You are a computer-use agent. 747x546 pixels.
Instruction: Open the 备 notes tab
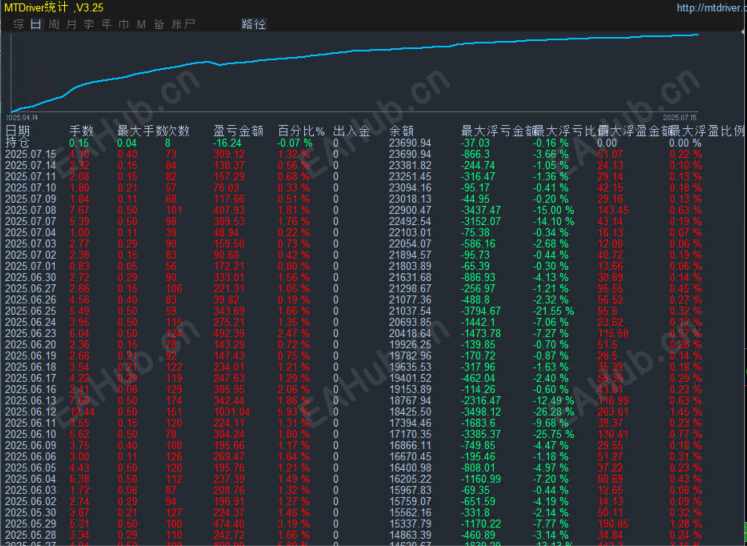point(159,24)
